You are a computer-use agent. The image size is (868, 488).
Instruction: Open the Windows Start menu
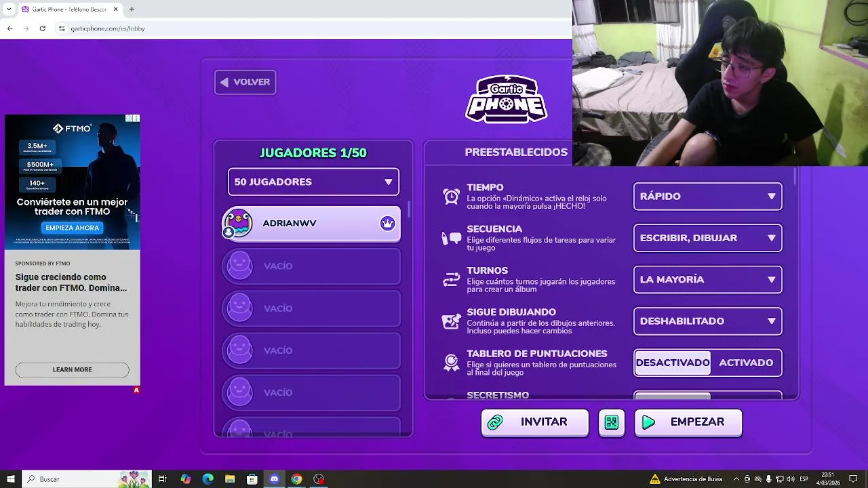click(10, 479)
